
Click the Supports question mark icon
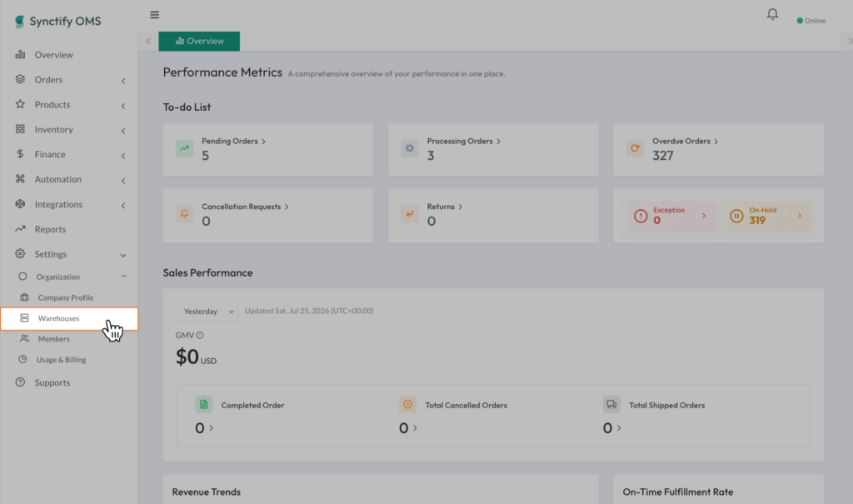(x=20, y=382)
